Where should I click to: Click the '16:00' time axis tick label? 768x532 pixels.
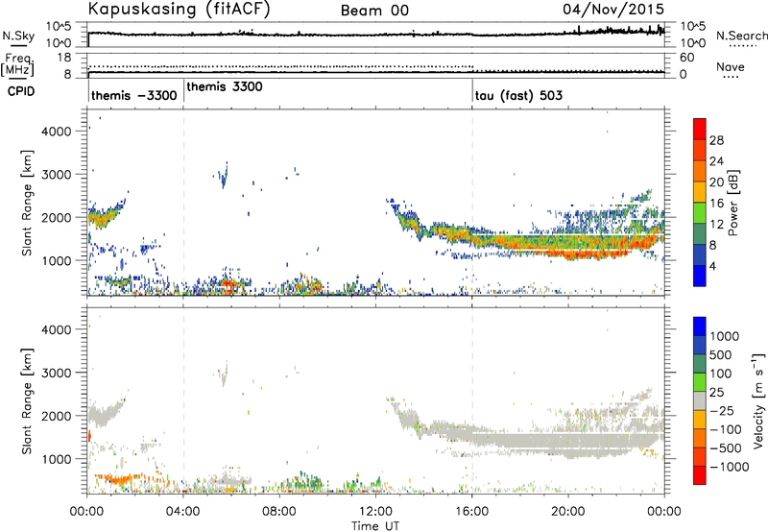click(472, 512)
